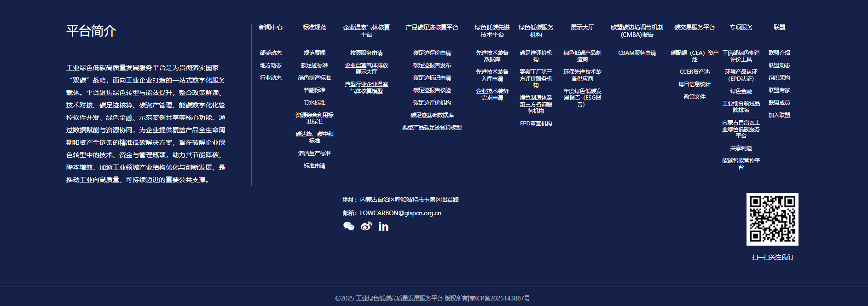This screenshot has width=868, height=306.
Task: Open the 每日信息统计 link
Action: click(x=694, y=84)
